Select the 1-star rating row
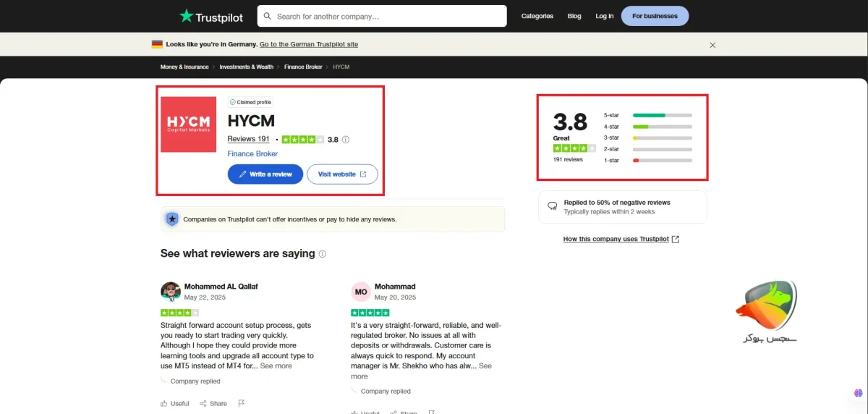The image size is (868, 414). point(647,160)
